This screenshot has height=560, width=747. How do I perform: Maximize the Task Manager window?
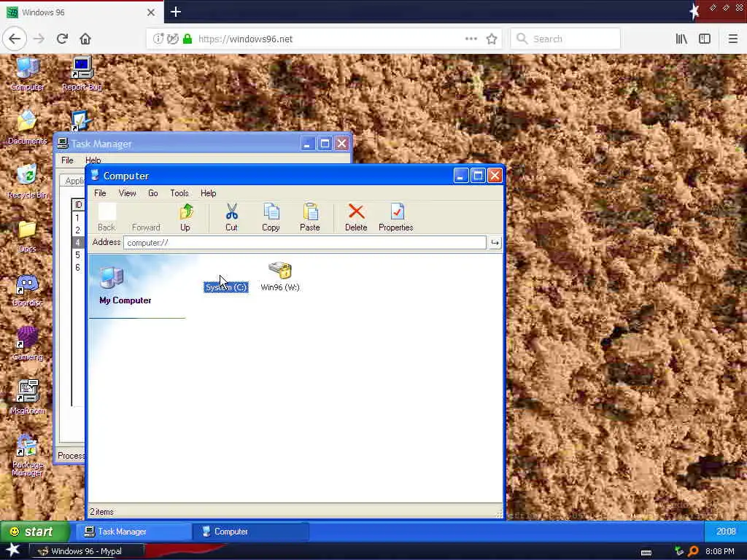click(325, 144)
